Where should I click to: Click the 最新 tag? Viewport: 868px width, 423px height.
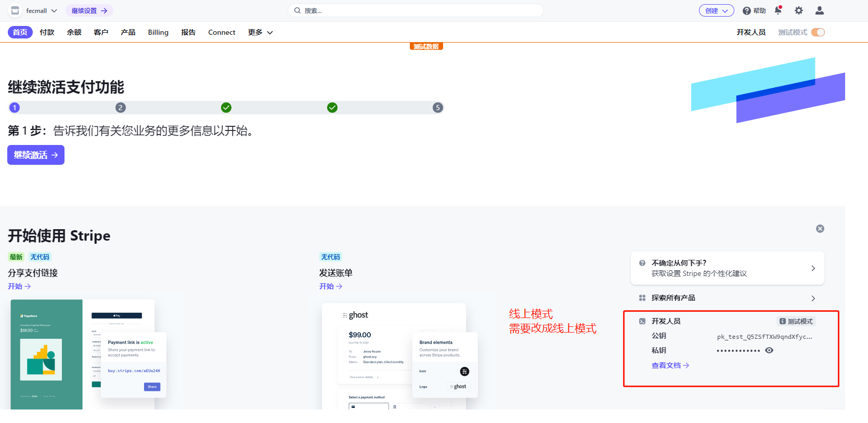pos(16,257)
